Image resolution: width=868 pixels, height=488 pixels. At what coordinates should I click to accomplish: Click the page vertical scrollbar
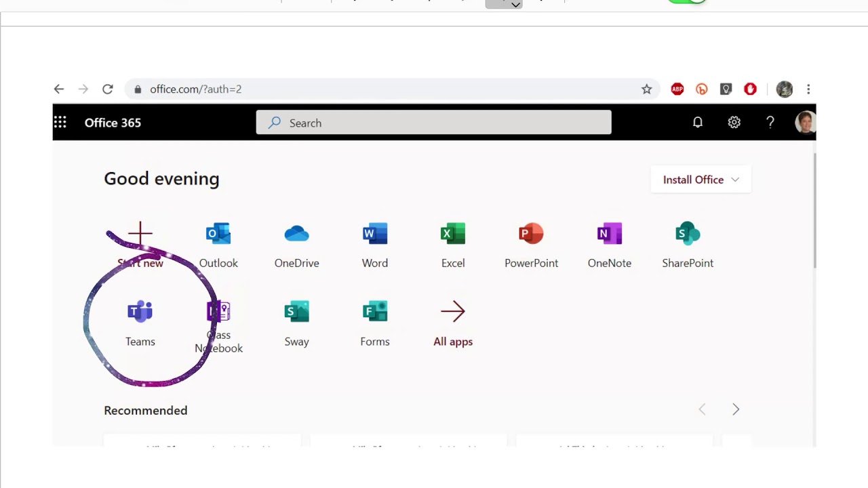pyautogui.click(x=814, y=210)
